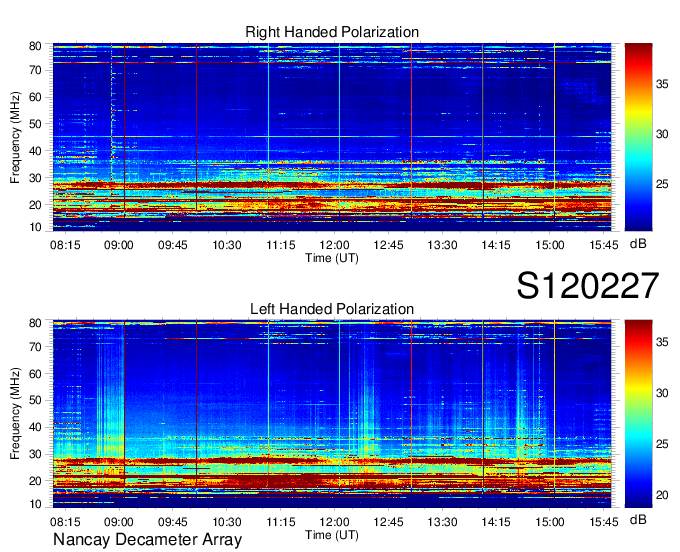Click 40 MHz tick of Right Handed plot

point(35,151)
